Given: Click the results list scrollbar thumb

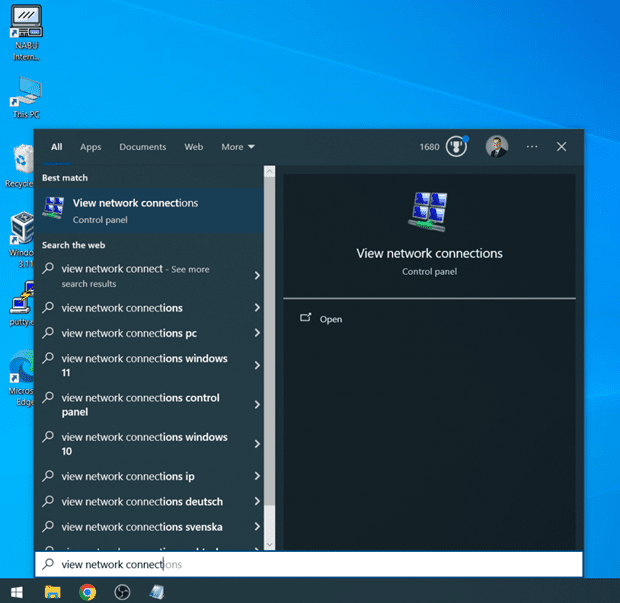Looking at the screenshot, I should [269, 341].
